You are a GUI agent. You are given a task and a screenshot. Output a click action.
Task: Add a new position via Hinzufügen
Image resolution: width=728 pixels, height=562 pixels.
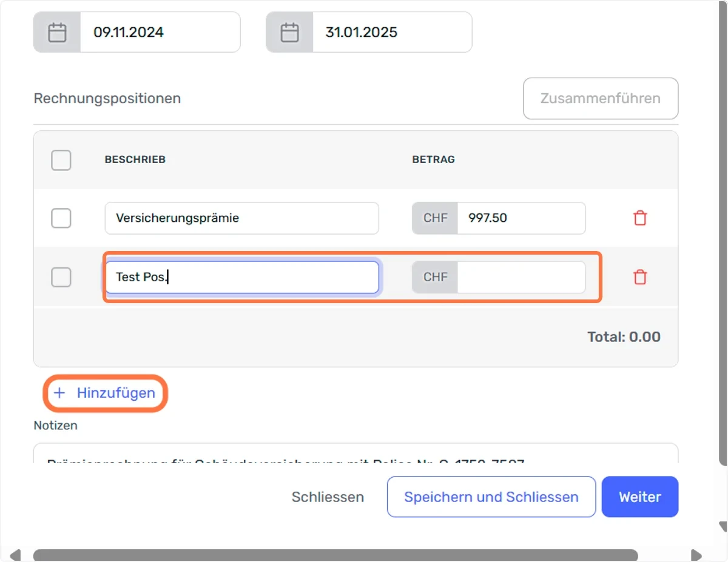(x=104, y=393)
